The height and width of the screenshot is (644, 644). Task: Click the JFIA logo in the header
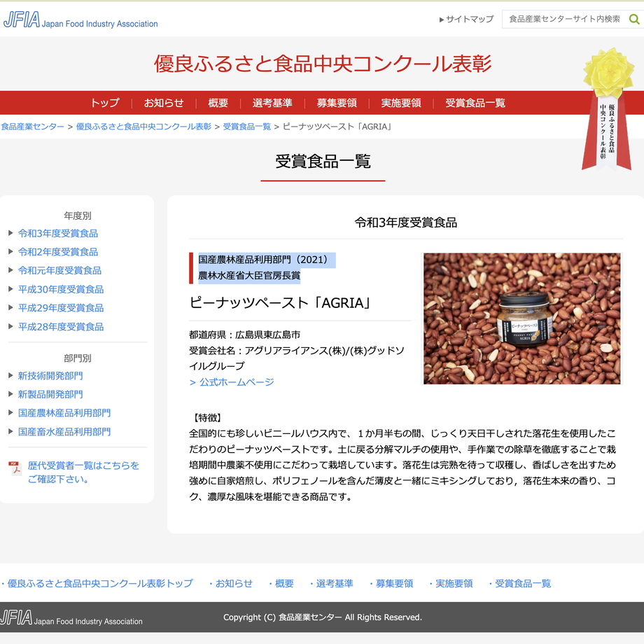[80, 20]
